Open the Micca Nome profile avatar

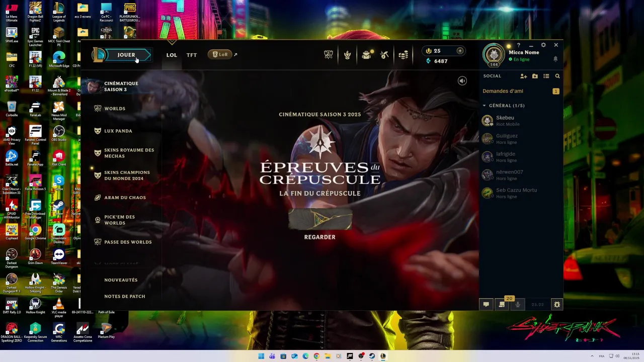click(494, 54)
